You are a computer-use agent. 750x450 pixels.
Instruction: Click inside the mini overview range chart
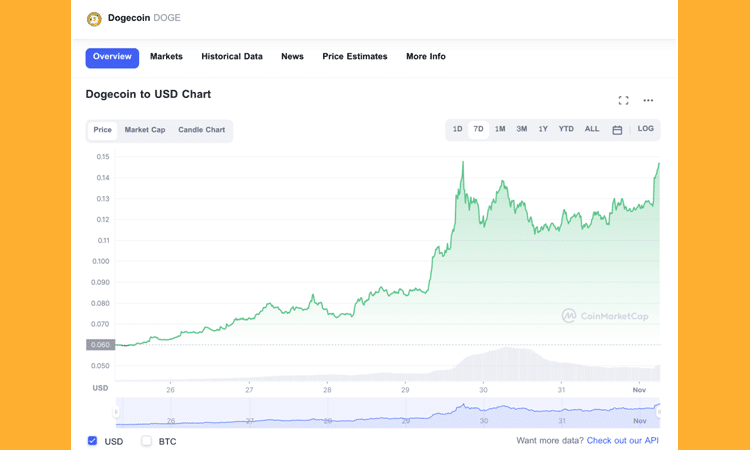[387, 412]
